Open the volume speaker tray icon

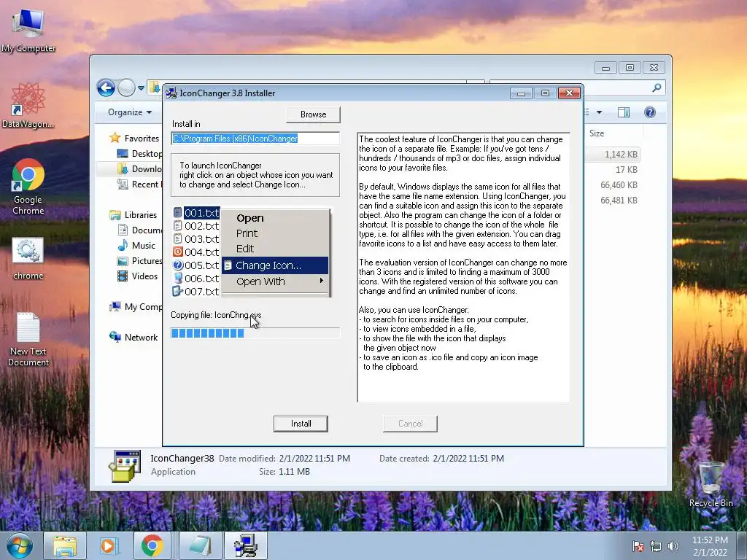point(673,546)
